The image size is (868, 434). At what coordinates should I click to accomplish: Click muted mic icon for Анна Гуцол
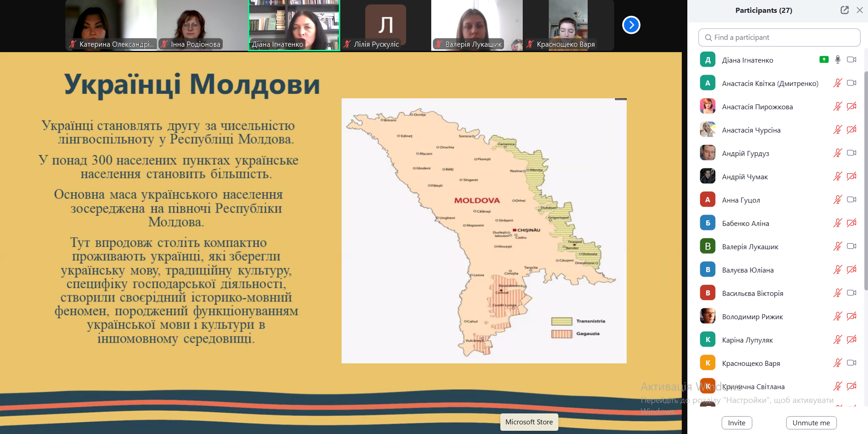[x=837, y=200]
